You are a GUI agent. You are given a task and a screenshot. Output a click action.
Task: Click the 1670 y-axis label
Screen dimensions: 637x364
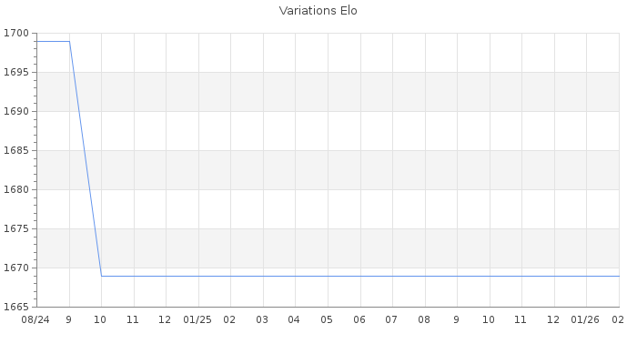point(16,268)
